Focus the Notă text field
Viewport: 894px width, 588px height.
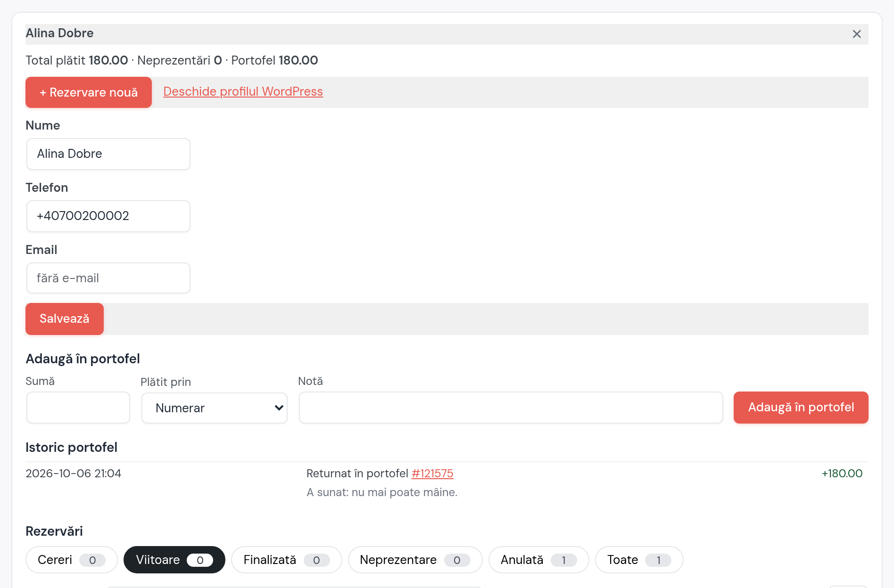point(511,408)
